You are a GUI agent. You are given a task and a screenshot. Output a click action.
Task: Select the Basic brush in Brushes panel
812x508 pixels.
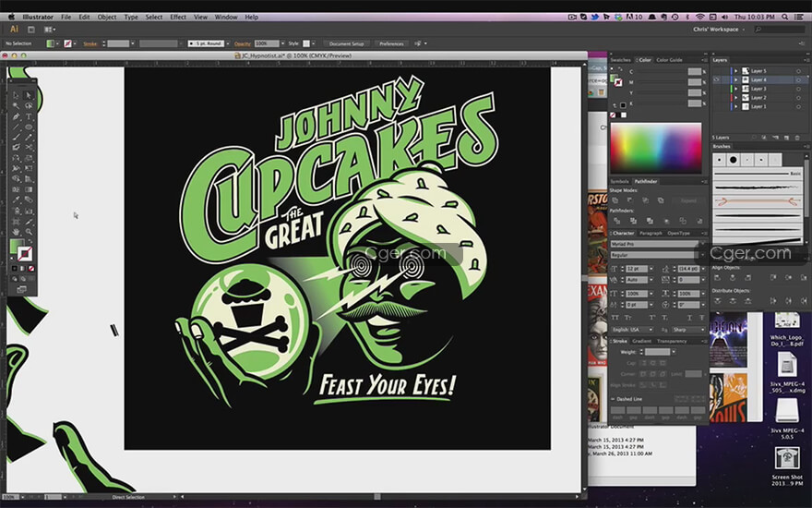tap(758, 174)
